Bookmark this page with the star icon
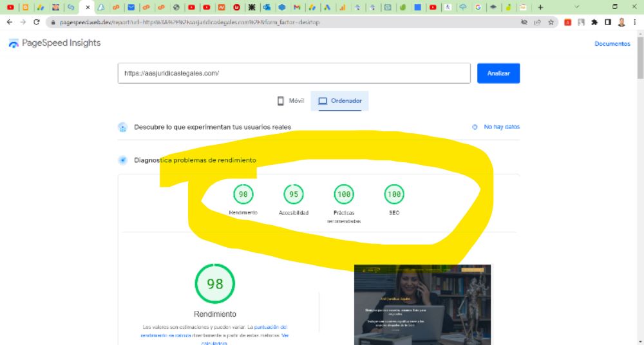The image size is (644, 345). (x=551, y=22)
